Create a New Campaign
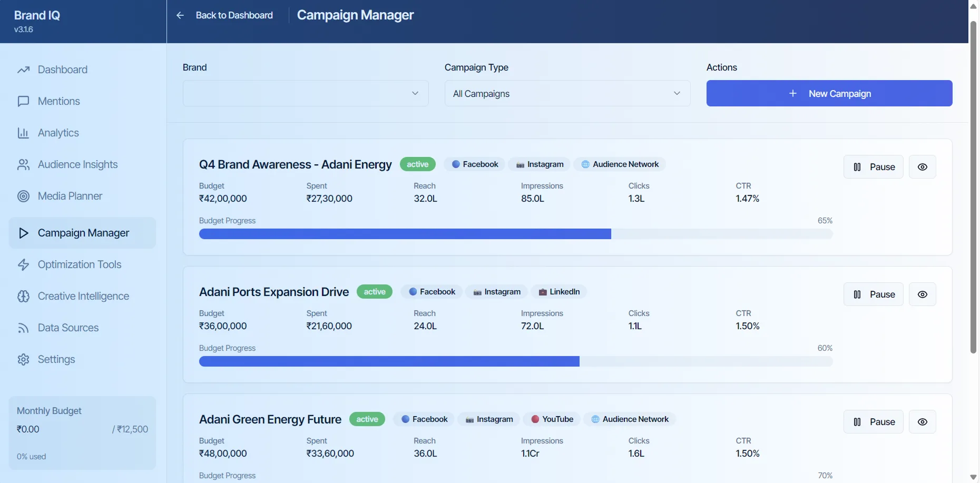This screenshot has height=483, width=980. [829, 93]
